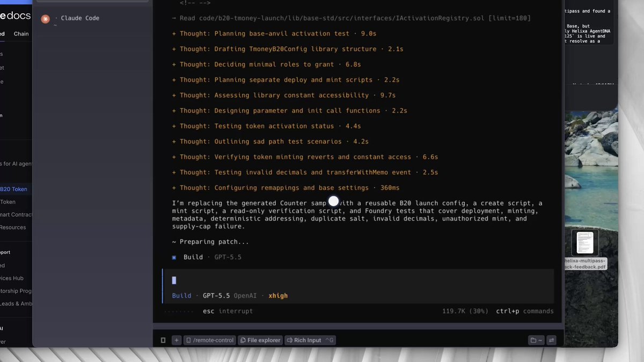This screenshot has width=644, height=362.
Task: Click the 119.7K (30%) context usage
Action: click(x=466, y=311)
